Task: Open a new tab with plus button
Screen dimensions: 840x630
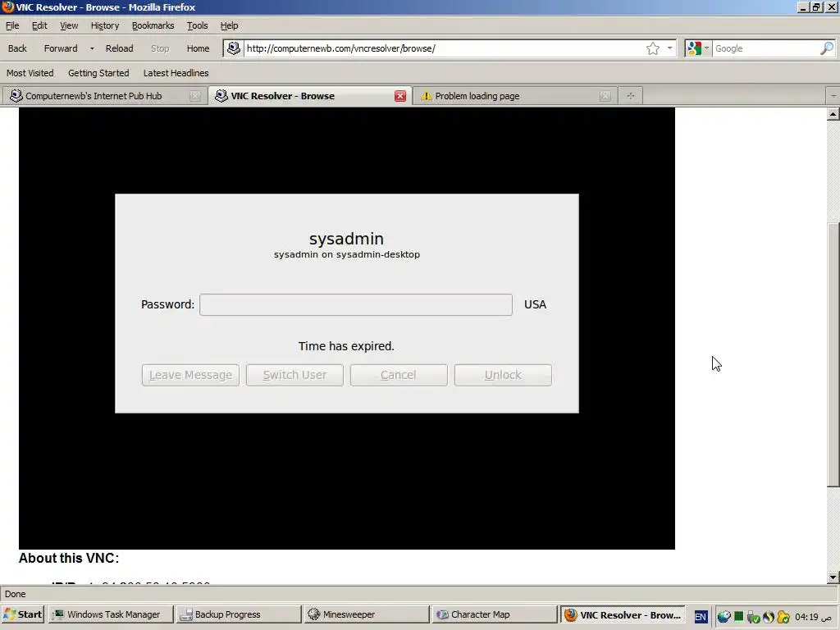Action: [x=631, y=96]
